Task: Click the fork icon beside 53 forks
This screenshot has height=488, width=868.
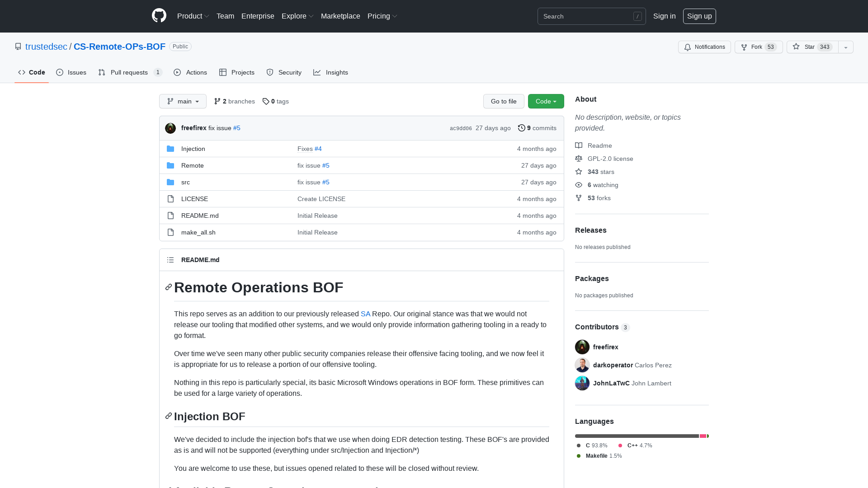Action: tap(579, 198)
